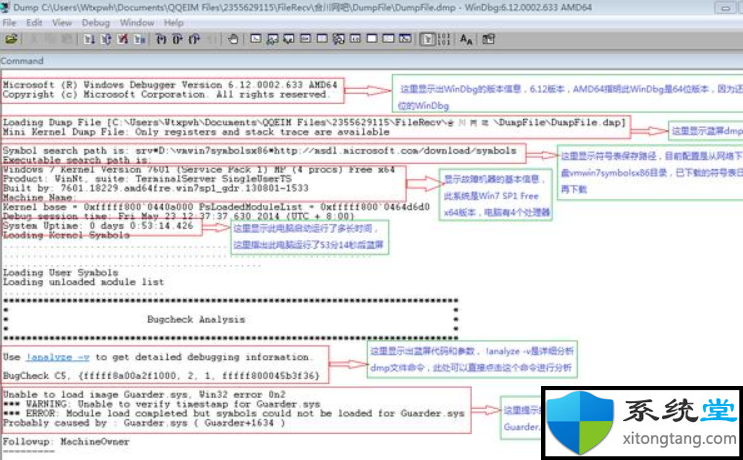
Task: Click the Stop Debugging icon with red X
Action: [x=123, y=39]
